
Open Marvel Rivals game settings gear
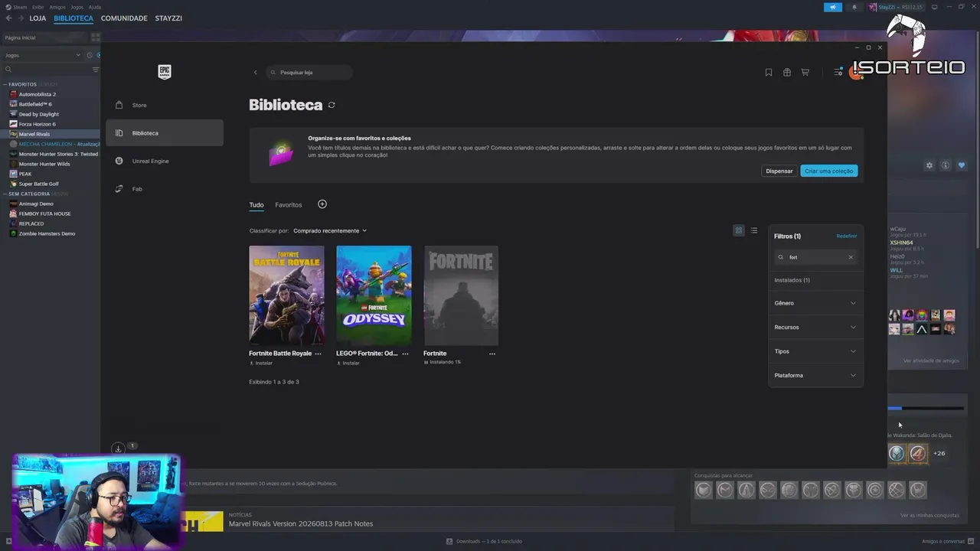[929, 165]
